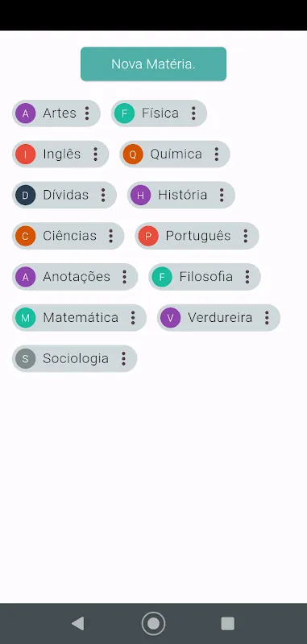Open three-dot menu for Sociologia
The height and width of the screenshot is (644, 307).
(x=124, y=358)
